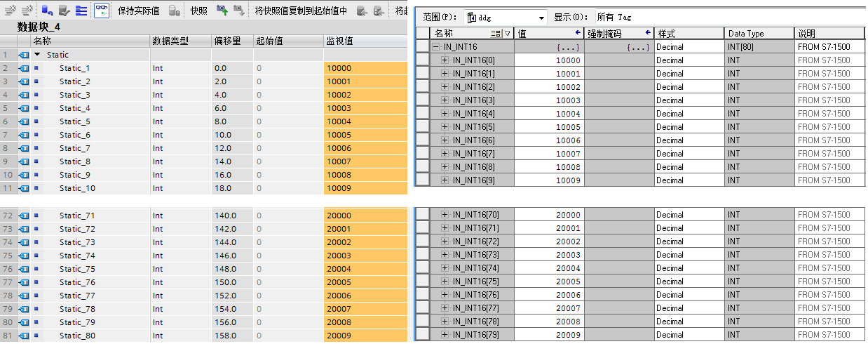Click the name column sort icon in 名称 header
This screenshot has width=868, height=344.
tap(496, 34)
